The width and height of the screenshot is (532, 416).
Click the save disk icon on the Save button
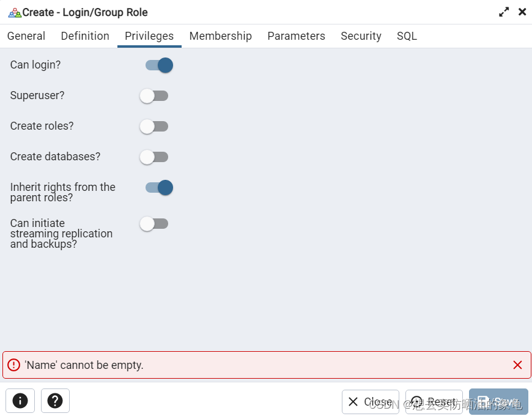point(482,402)
